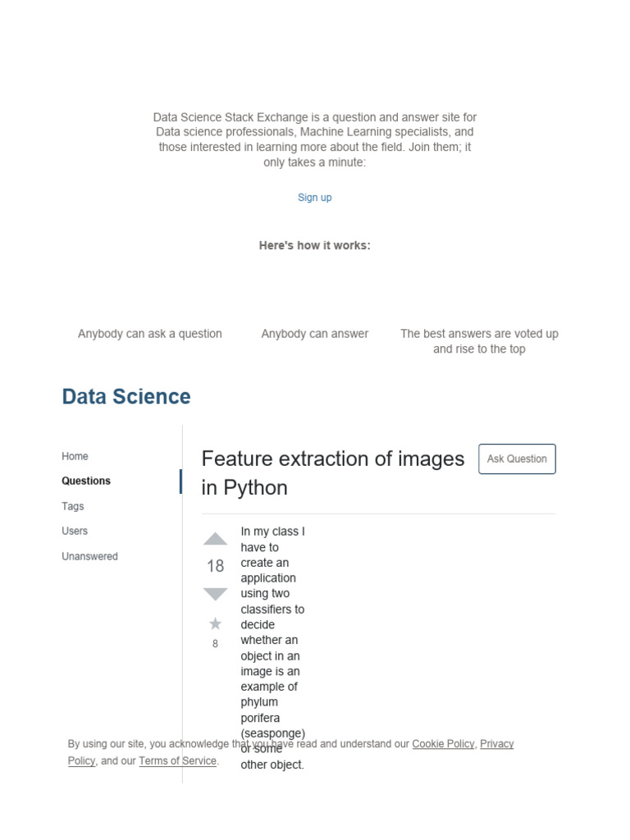Open Tags from the sidebar
Image resolution: width=630 pixels, height=840 pixels.
coord(72,506)
